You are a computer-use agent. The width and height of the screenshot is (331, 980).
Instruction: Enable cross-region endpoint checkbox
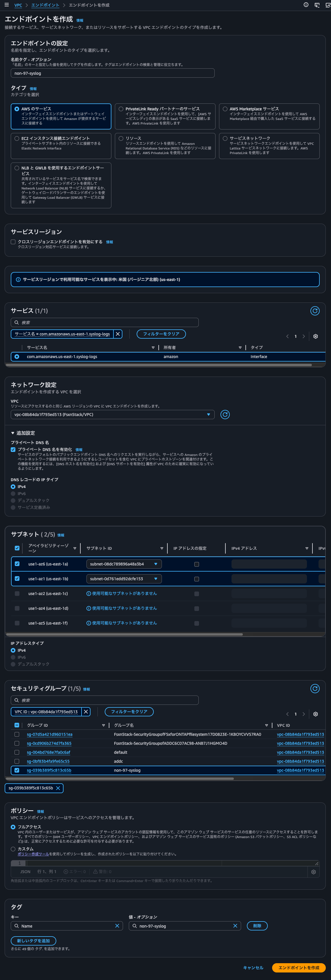pos(13,242)
